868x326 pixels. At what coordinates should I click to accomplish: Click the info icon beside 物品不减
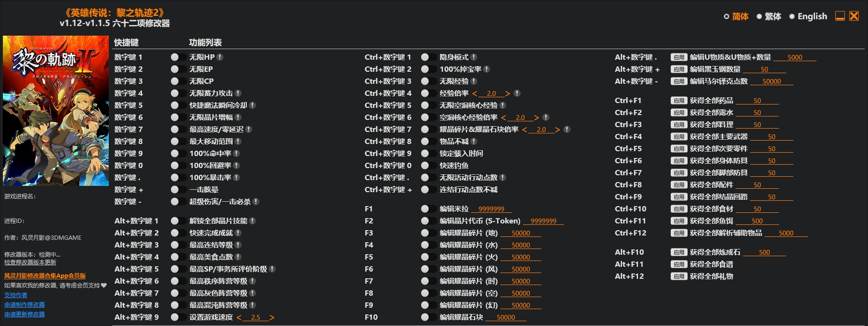click(474, 142)
